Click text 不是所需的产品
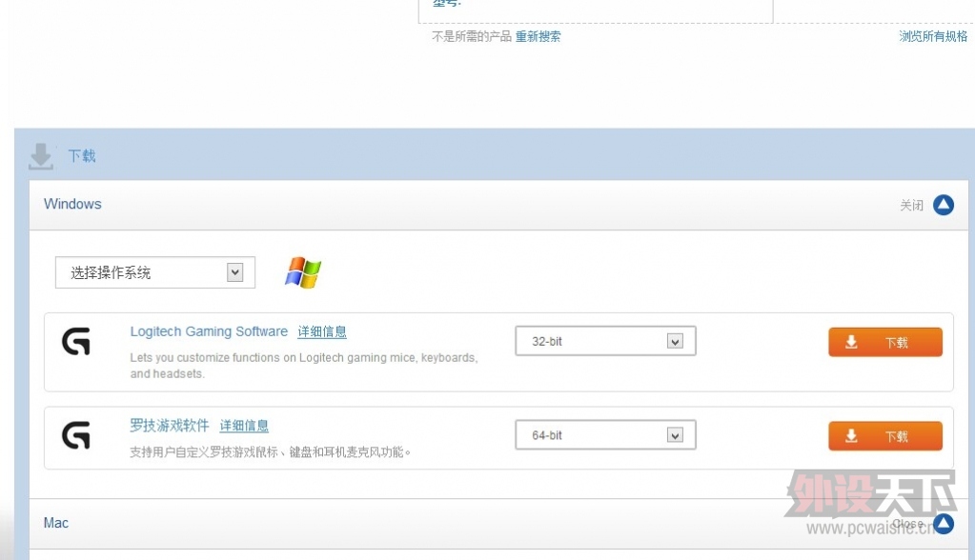 472,37
